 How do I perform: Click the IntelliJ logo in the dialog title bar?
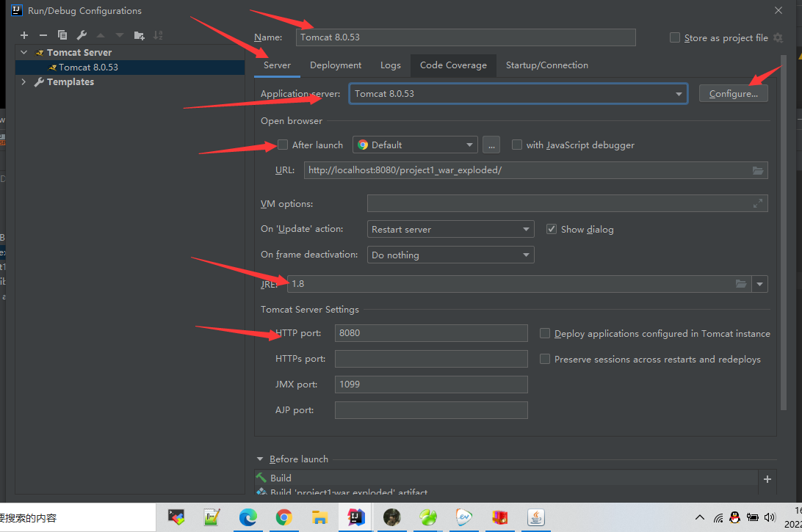click(17, 10)
